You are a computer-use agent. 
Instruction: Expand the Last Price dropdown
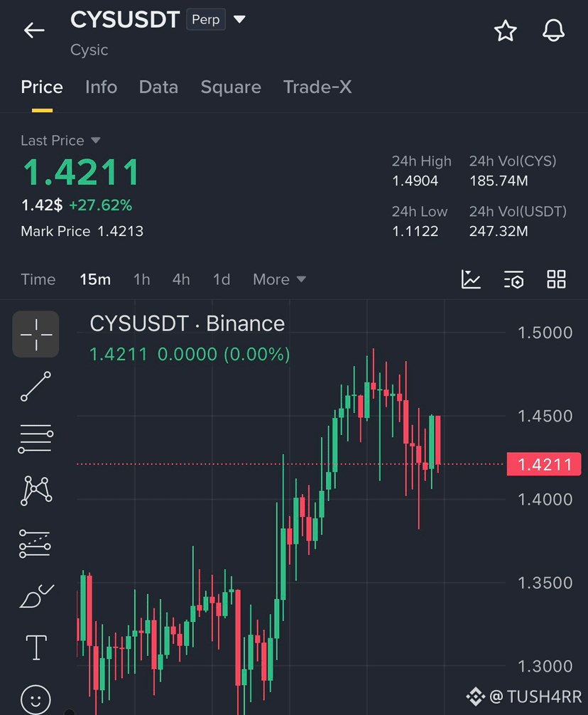pos(95,140)
